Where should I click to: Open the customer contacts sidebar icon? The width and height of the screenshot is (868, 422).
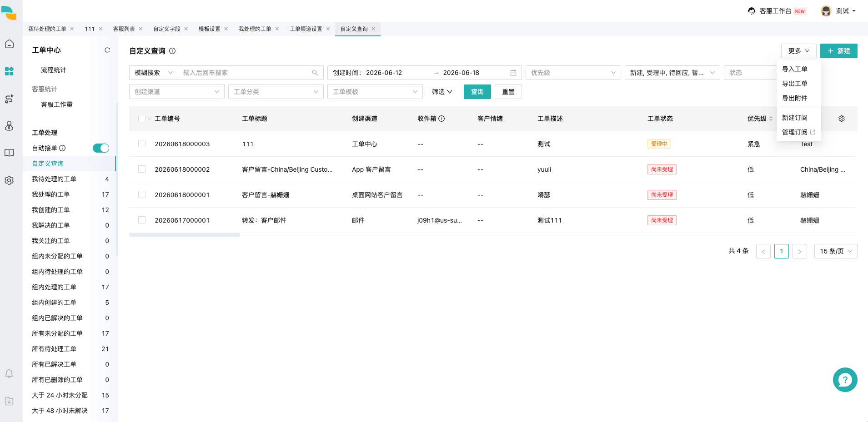coord(9,126)
